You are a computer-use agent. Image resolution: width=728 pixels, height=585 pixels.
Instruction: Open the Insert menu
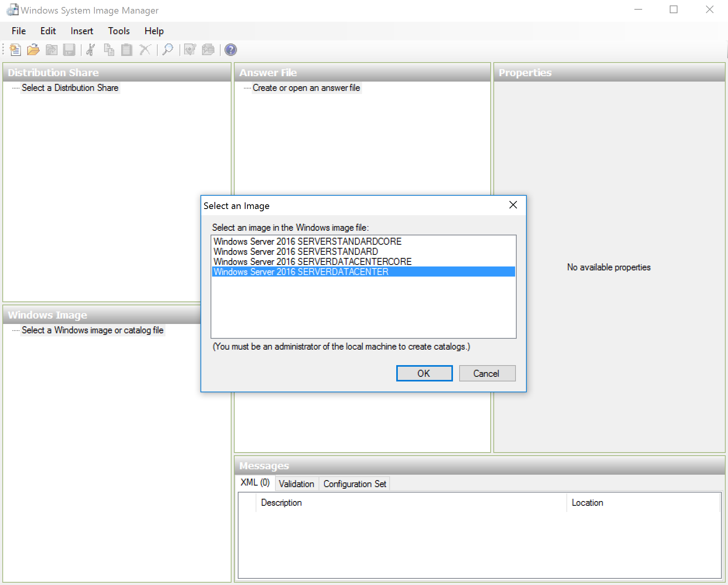(82, 31)
